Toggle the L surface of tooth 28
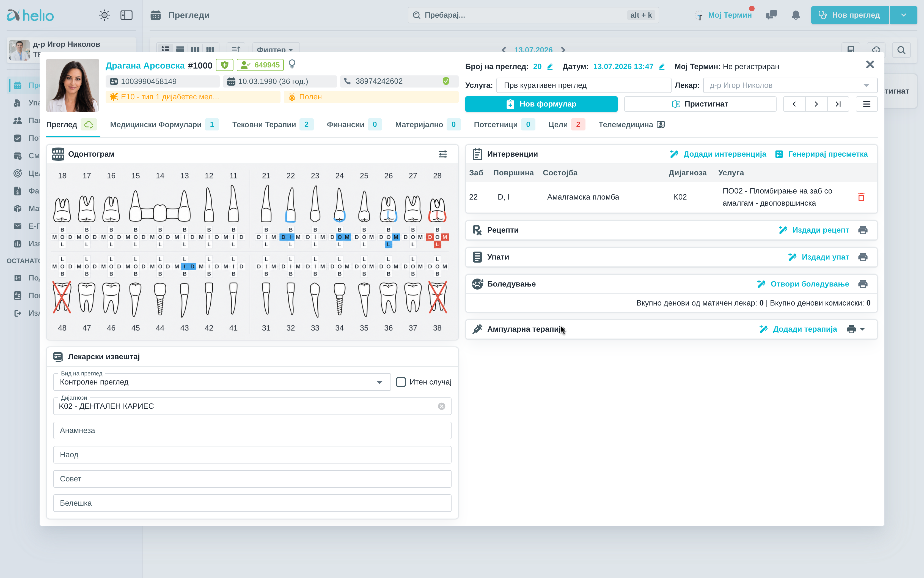Screen dimensions: 924x578 point(437,244)
